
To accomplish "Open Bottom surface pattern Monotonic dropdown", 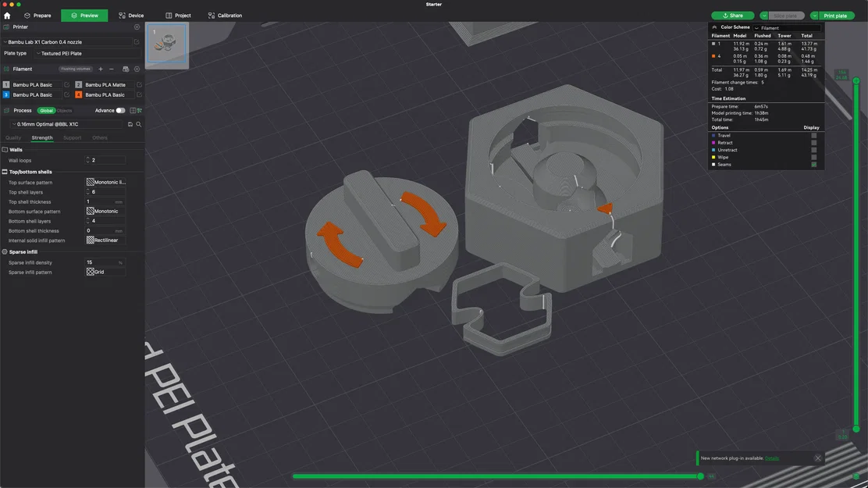I will pyautogui.click(x=105, y=211).
